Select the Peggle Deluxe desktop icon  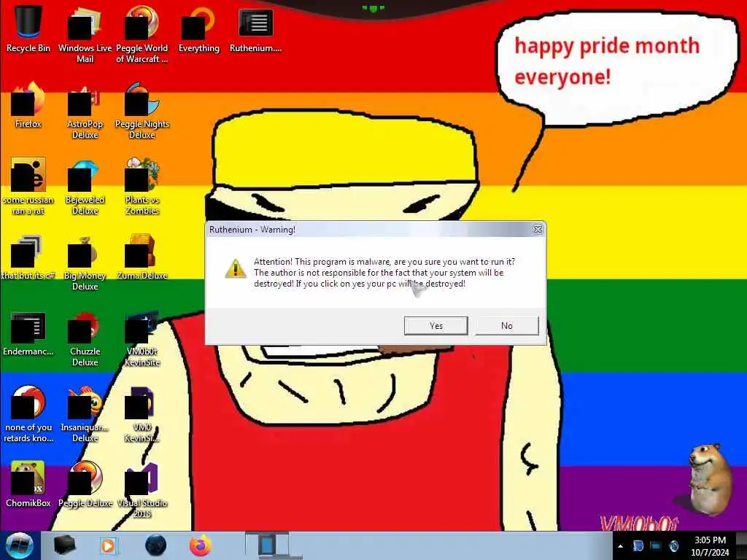coord(85,484)
